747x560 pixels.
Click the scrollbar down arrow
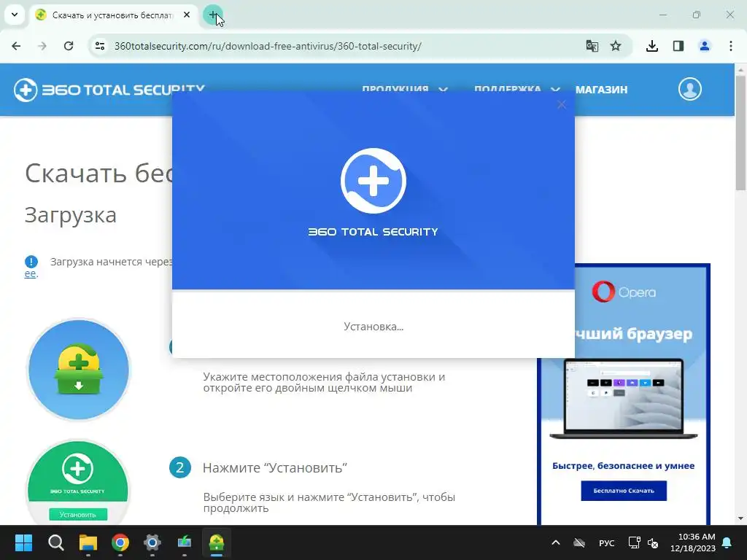[x=740, y=518]
